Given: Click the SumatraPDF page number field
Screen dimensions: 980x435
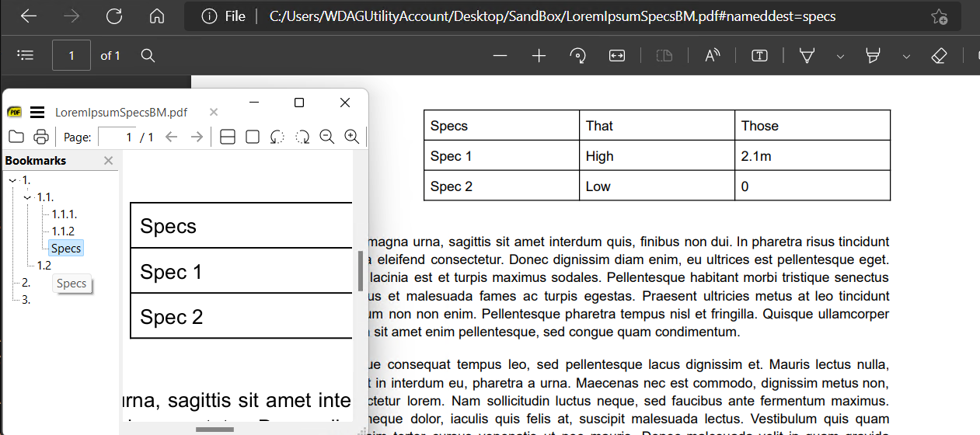Looking at the screenshot, I should 117,137.
